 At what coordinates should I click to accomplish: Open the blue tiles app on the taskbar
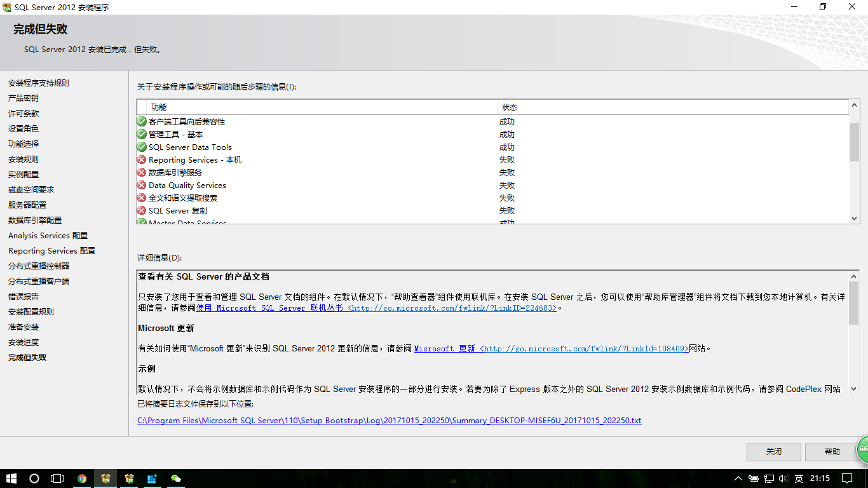tap(153, 478)
